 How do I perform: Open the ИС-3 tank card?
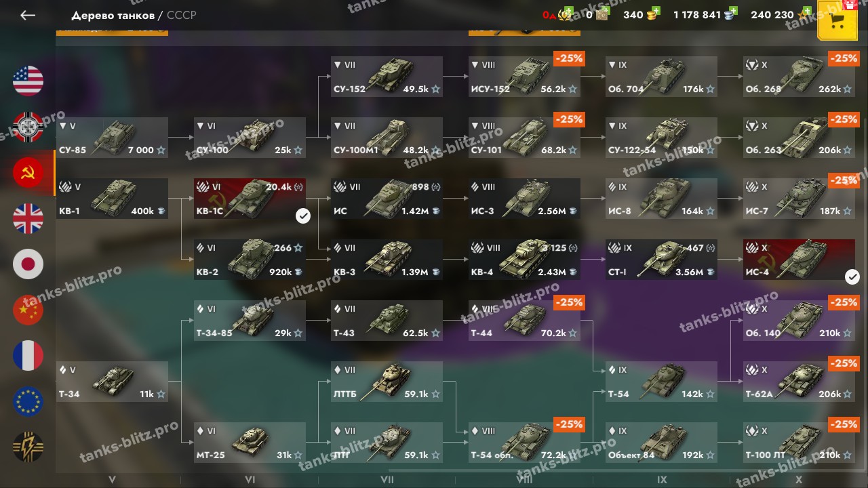(524, 199)
